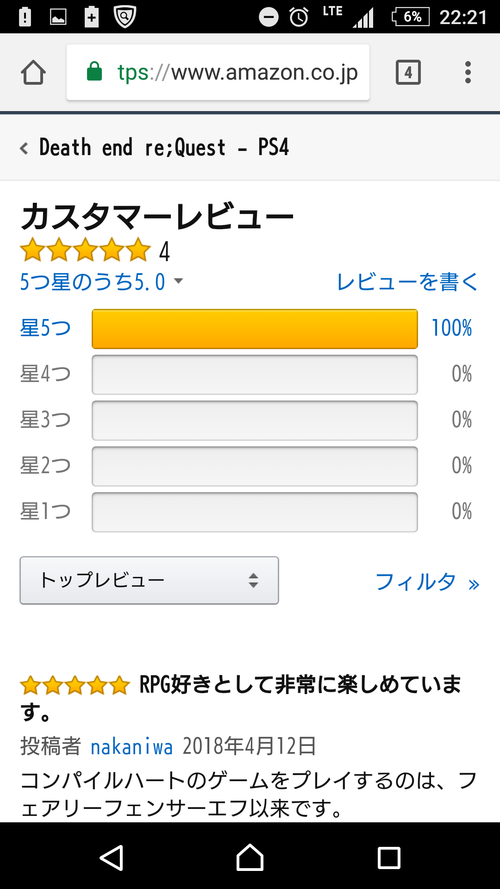Open reviewer nakaniwa's profile
This screenshot has height=889, width=500.
coord(132,747)
